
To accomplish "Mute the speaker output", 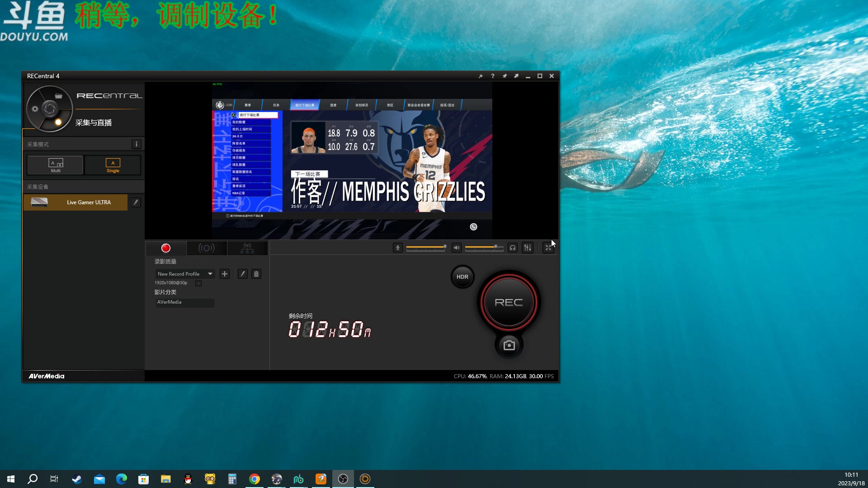I will coord(457,248).
